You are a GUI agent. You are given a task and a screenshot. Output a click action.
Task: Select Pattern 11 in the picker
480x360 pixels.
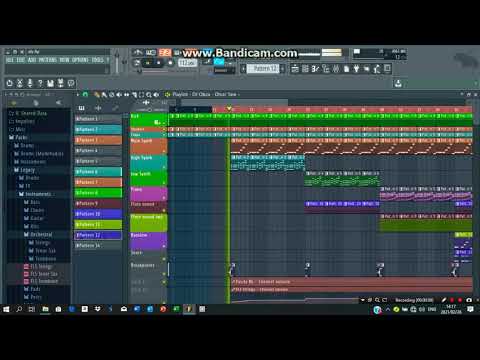point(98,225)
